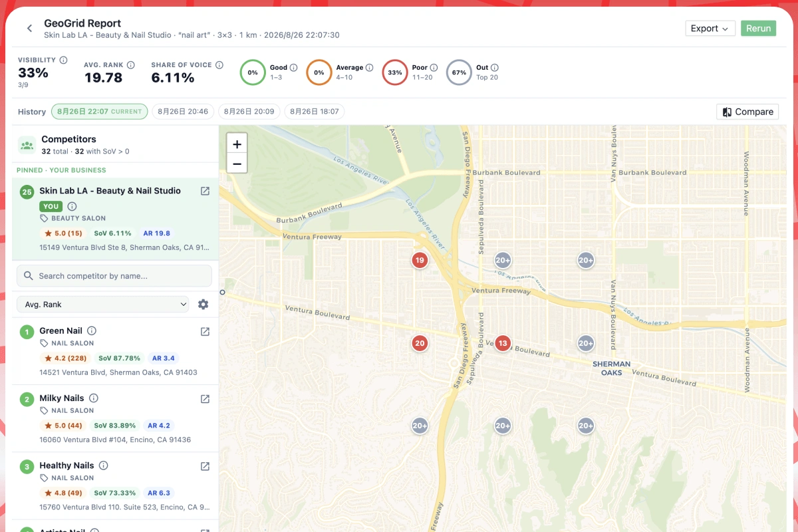This screenshot has width=798, height=532.
Task: Click the SoV 6.11% badge
Action: 112,233
